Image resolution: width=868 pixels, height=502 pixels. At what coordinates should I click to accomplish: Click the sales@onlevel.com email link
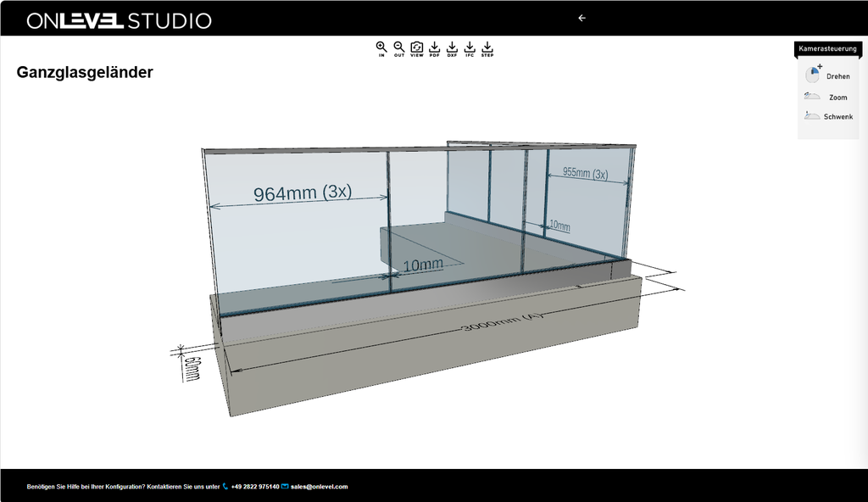click(319, 487)
